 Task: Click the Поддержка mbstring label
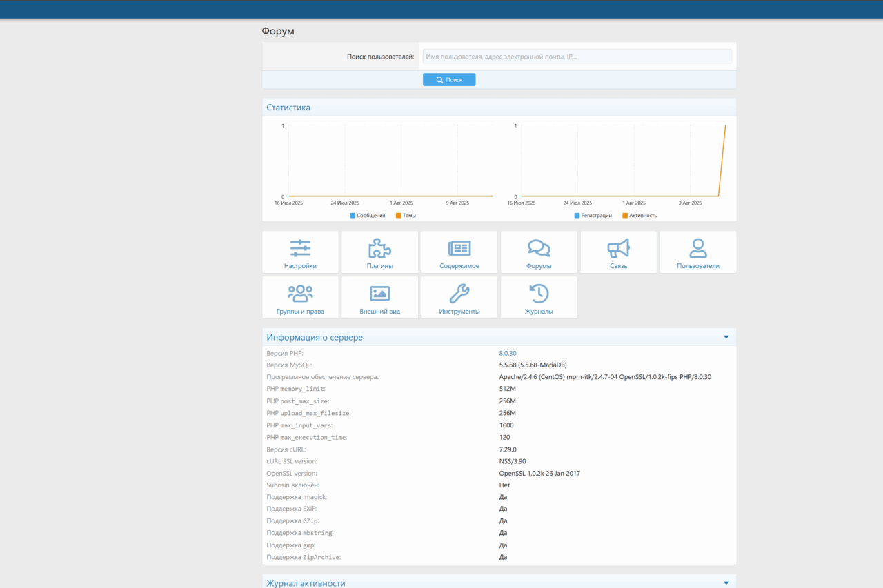301,533
